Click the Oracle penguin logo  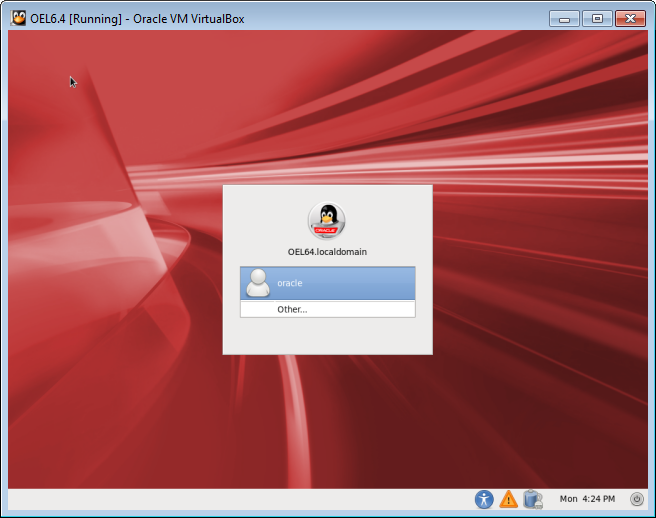(327, 221)
